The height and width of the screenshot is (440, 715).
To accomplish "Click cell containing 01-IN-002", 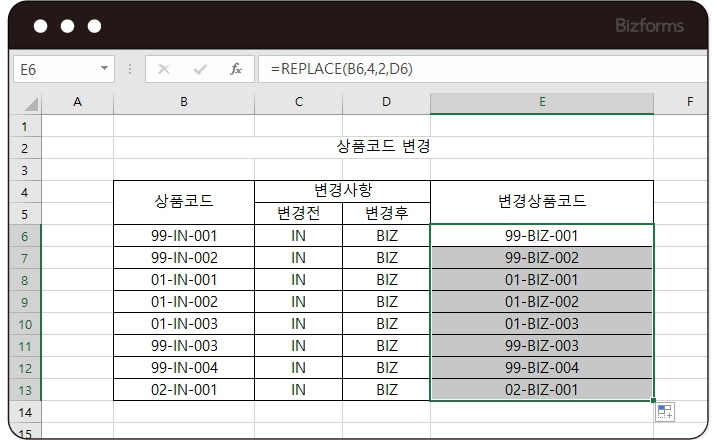I will 184,301.
